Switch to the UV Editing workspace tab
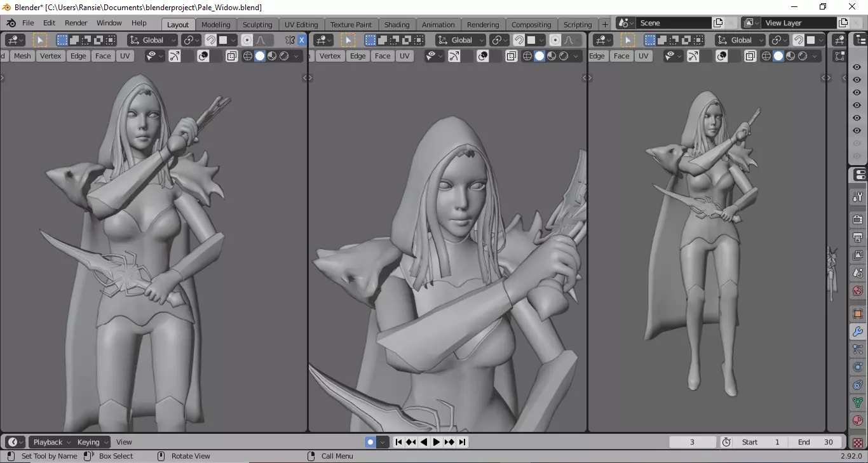Screen dimensions: 868x463 point(301,24)
